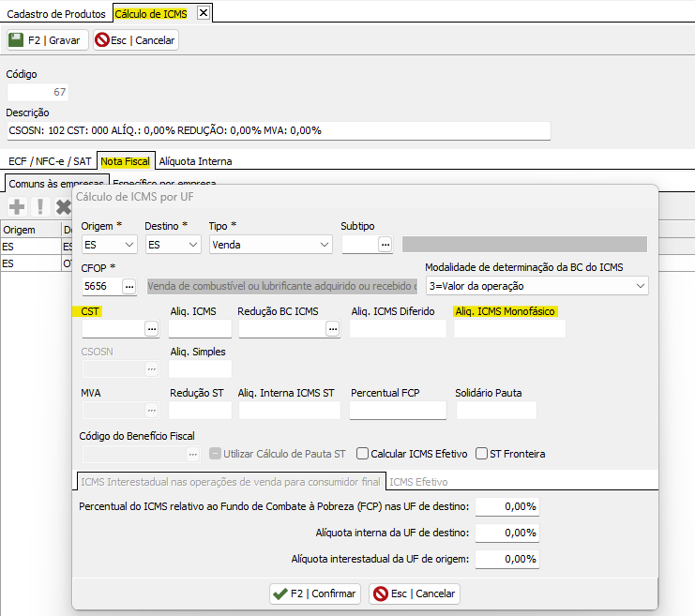Switch to the Alíquota Interna tab

[195, 161]
